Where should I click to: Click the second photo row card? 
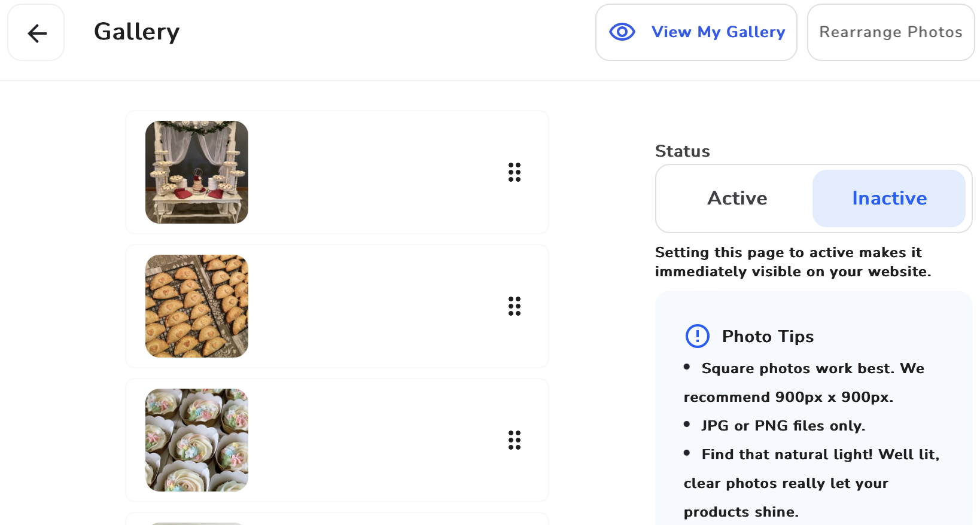[337, 306]
